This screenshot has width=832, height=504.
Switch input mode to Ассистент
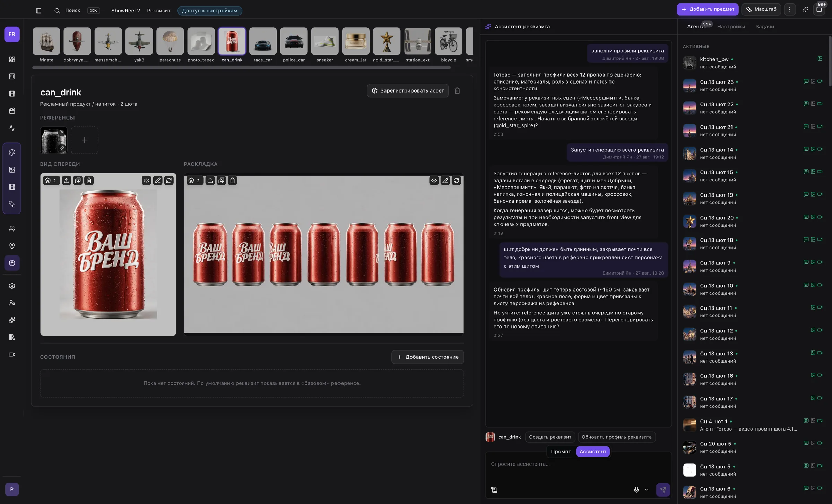click(x=593, y=452)
